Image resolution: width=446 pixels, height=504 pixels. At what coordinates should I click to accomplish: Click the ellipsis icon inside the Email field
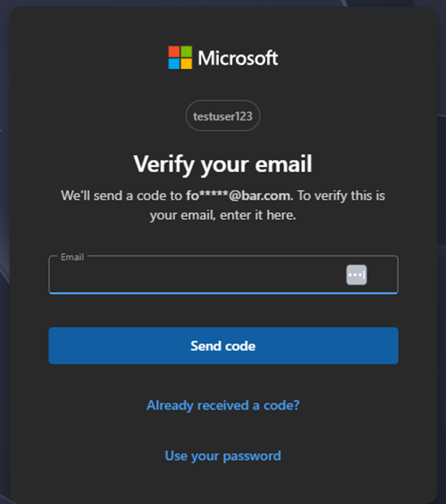[x=356, y=274]
